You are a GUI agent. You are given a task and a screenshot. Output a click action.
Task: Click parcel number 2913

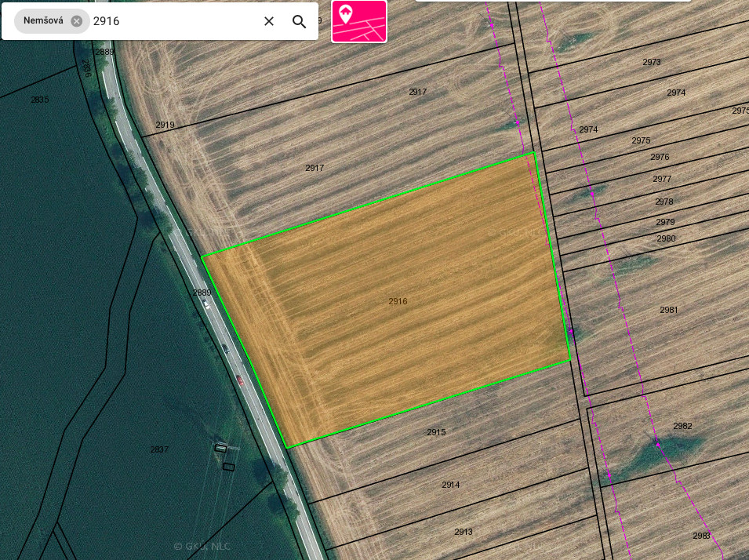click(x=464, y=532)
